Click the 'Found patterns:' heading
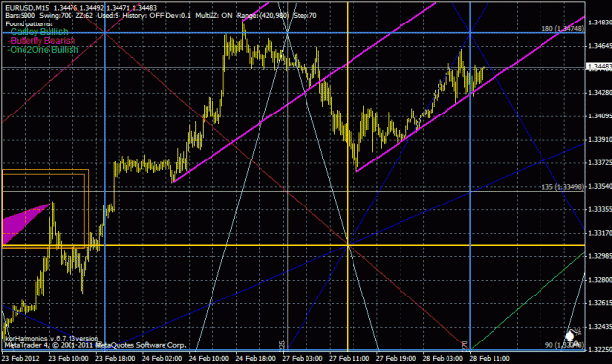This screenshot has width=612, height=364. tap(28, 23)
